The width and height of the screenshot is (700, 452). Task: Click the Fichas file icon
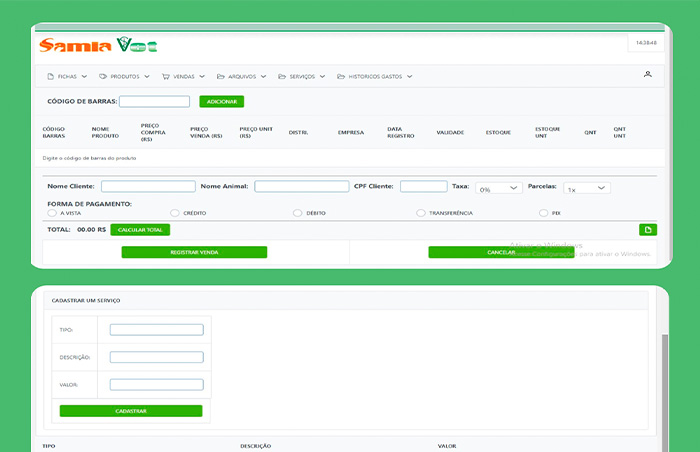pos(51,76)
